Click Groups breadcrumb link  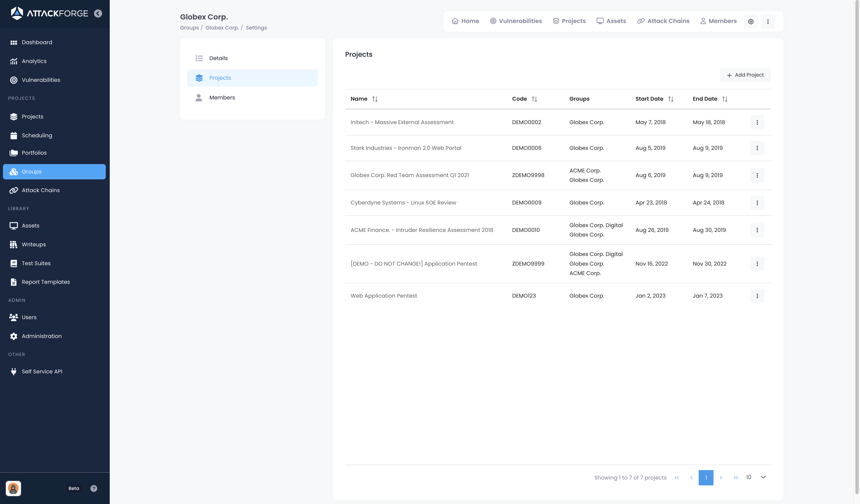pos(189,28)
